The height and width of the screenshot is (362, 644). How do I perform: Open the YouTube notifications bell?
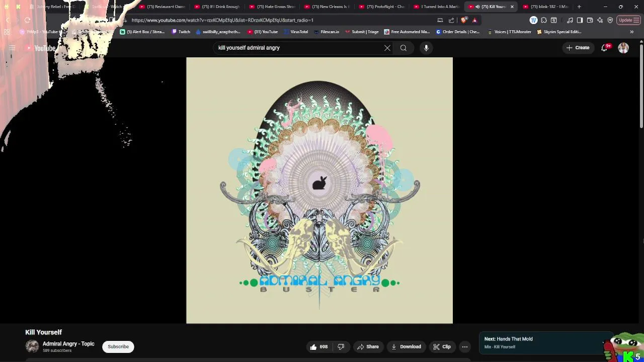coord(604,48)
